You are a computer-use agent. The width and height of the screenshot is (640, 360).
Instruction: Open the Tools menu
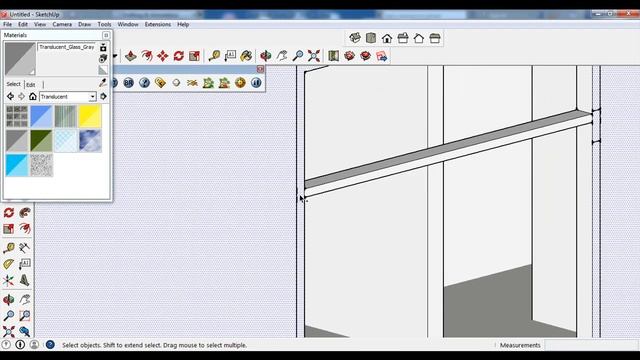point(104,24)
